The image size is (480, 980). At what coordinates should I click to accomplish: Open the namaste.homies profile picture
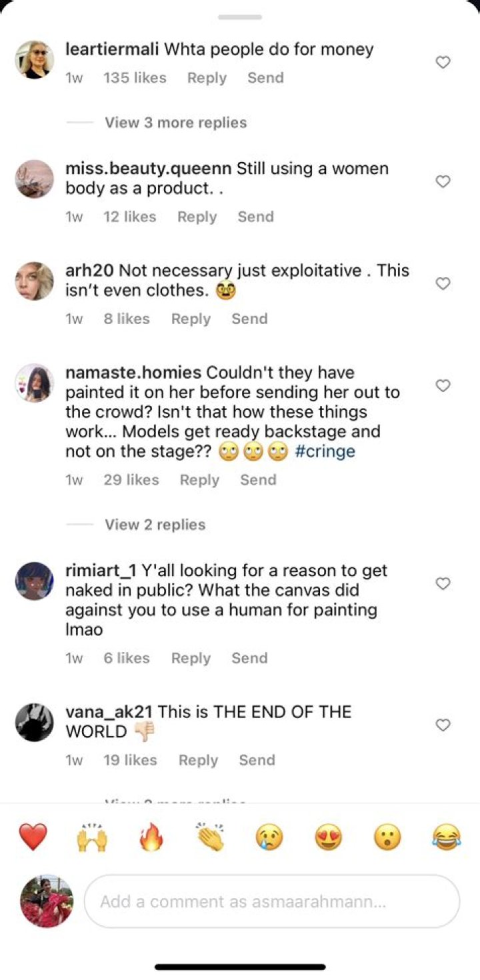coord(34,383)
